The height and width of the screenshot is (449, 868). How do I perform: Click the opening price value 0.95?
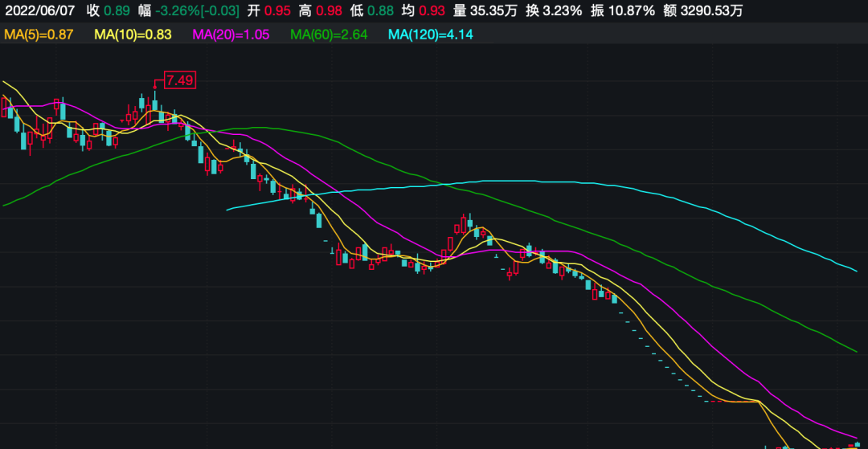[278, 10]
